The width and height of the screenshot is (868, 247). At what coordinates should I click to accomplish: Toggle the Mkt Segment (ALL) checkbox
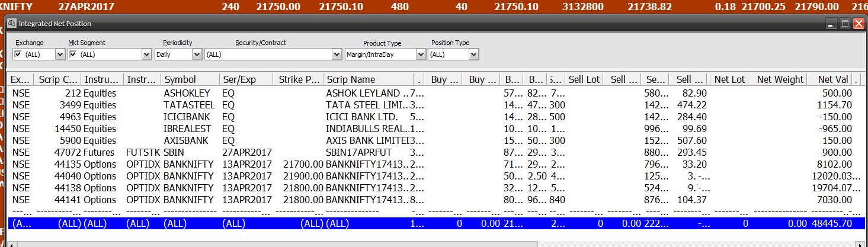[x=73, y=54]
